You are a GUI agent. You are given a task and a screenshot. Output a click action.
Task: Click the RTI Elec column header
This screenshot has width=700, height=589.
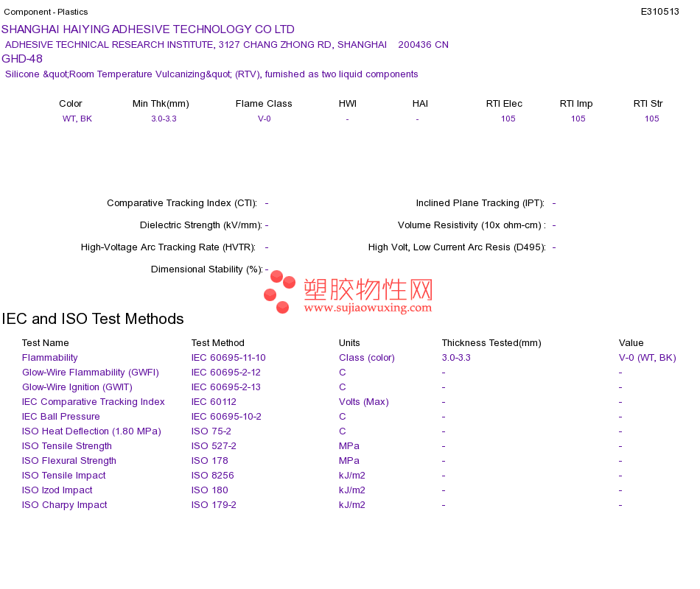click(x=504, y=104)
